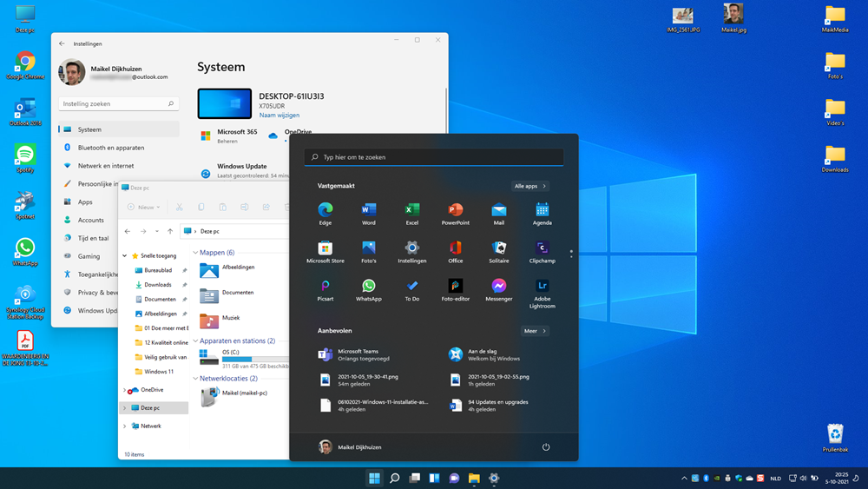Select Maikel.jpg desktop file

[733, 18]
